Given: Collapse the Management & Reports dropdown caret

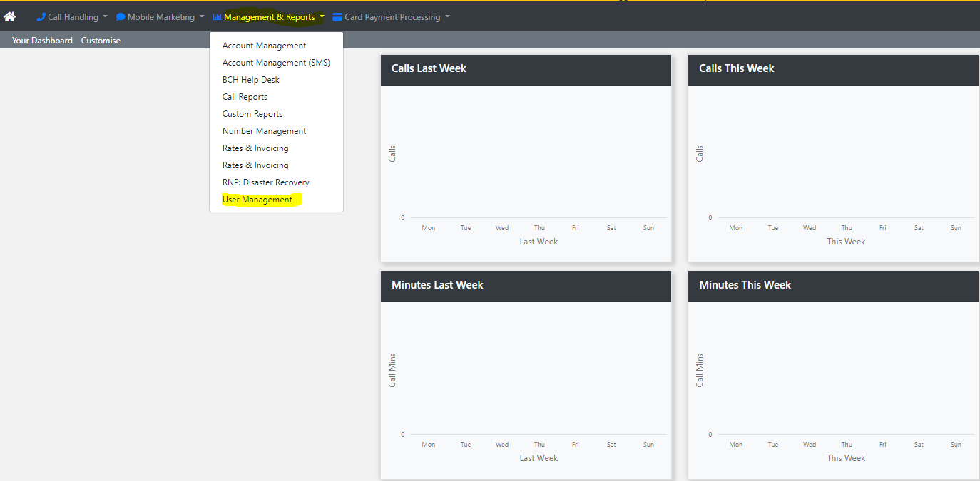Looking at the screenshot, I should click(322, 17).
